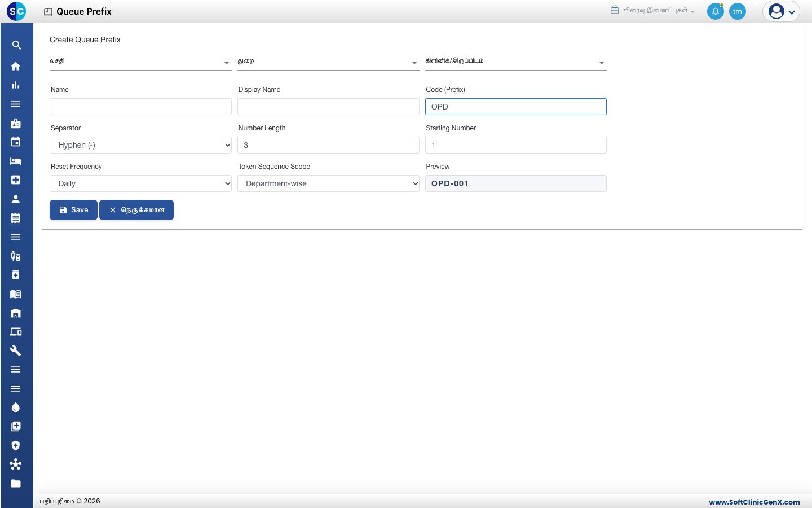
Task: Go to the home icon in sidebar
Action: click(x=16, y=66)
